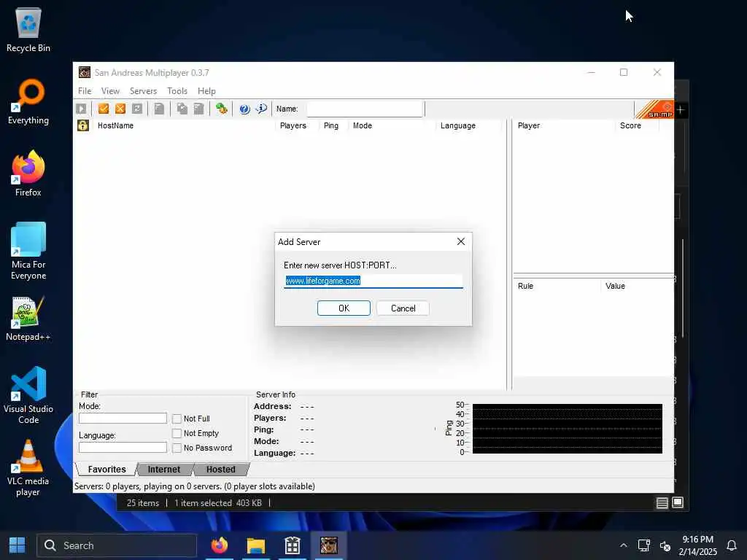Click the Value column header

tap(637, 286)
